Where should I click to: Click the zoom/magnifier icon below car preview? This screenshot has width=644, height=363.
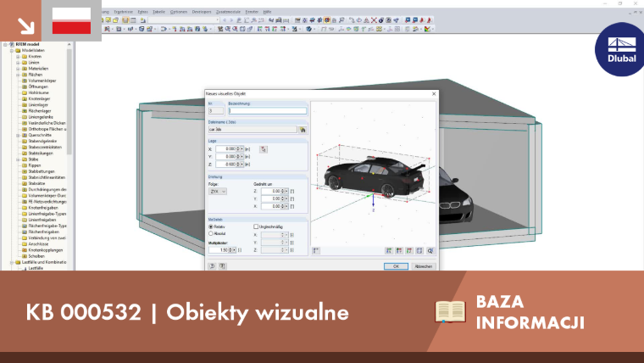(430, 250)
